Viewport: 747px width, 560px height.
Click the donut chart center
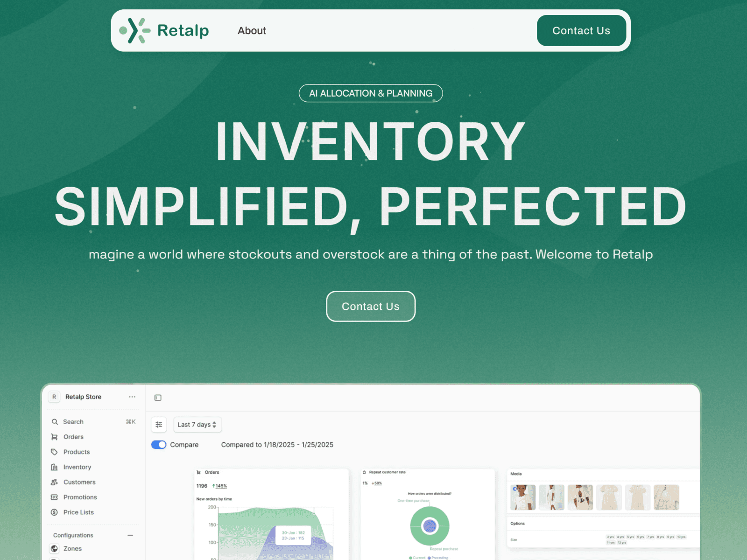click(x=430, y=526)
